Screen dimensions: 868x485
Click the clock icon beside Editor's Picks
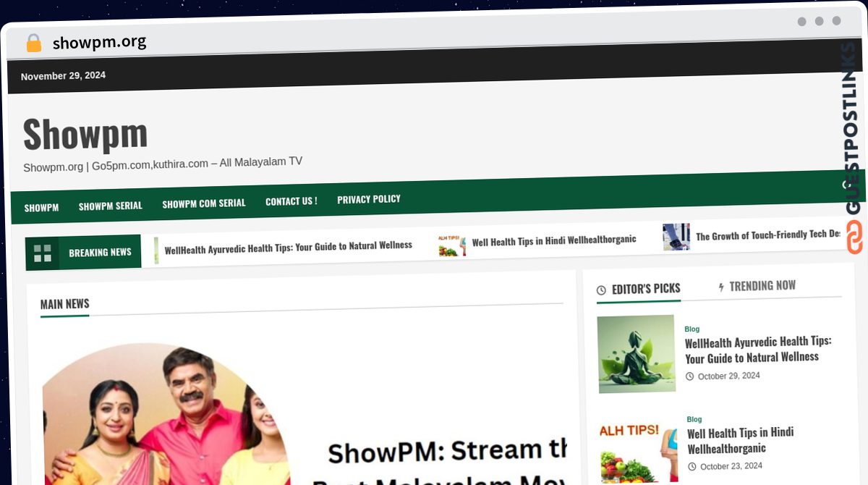[601, 290]
